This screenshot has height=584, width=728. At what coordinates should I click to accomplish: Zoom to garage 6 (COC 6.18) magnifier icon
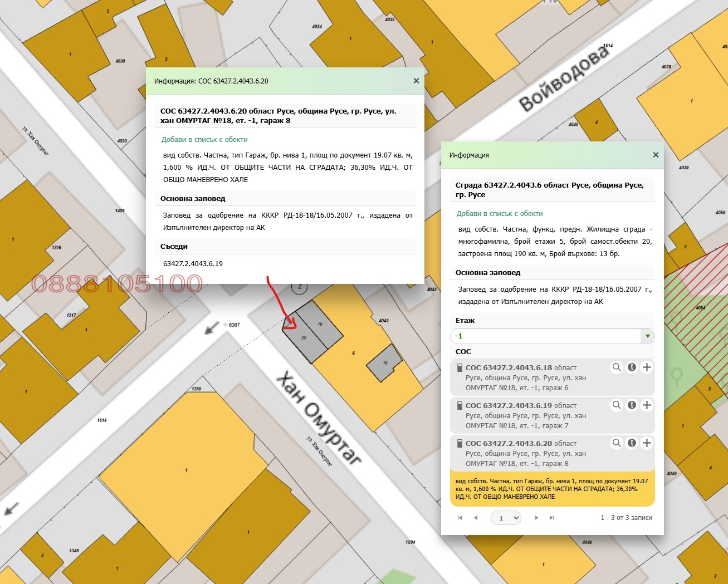point(617,367)
